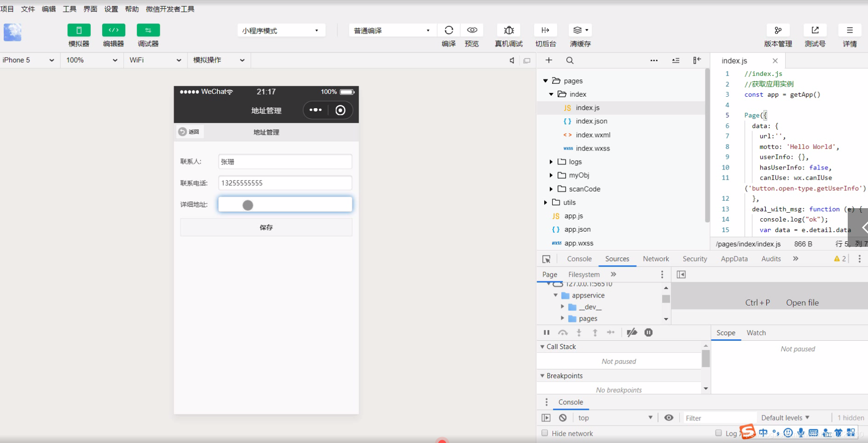Click the switch to background icon
Viewport: 868px width, 443px height.
click(545, 30)
